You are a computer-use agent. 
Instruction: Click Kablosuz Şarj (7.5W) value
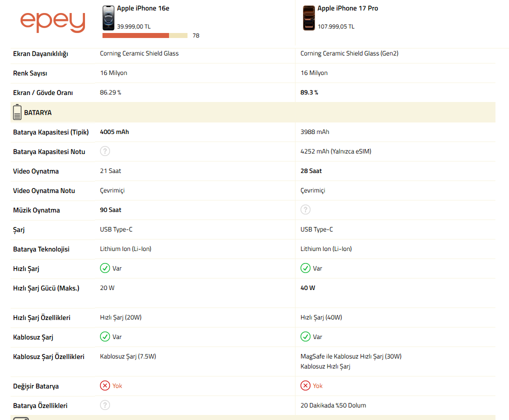[128, 356]
